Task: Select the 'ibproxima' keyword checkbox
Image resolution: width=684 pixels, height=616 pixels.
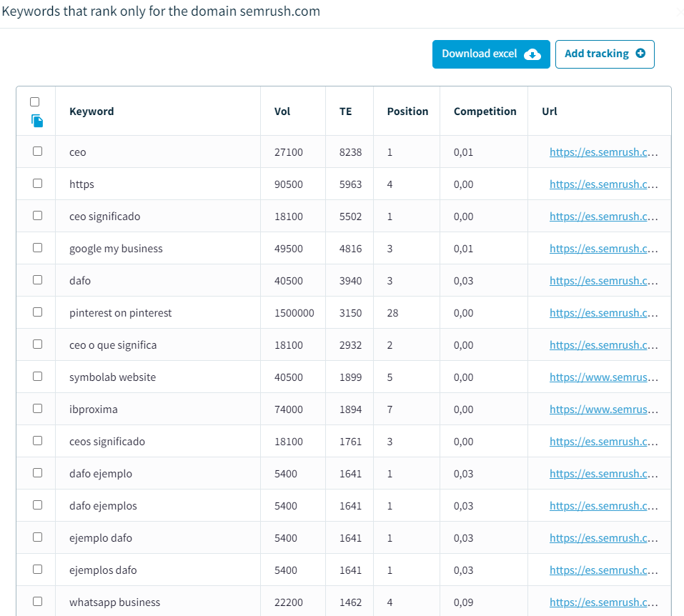Action: (x=37, y=409)
